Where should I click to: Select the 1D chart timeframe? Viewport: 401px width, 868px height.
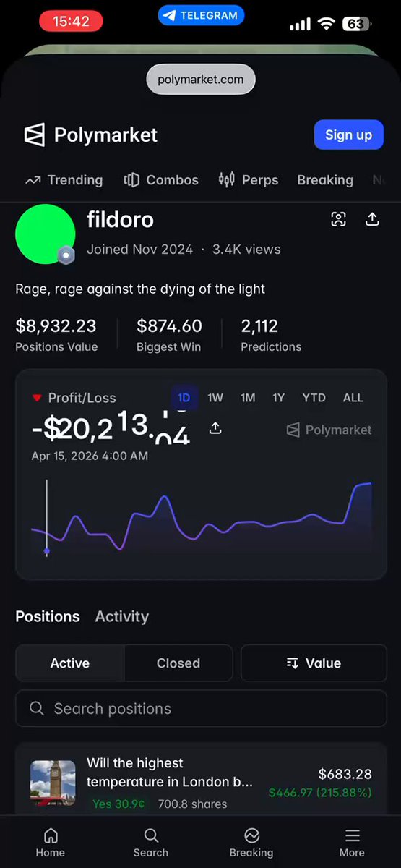[184, 398]
